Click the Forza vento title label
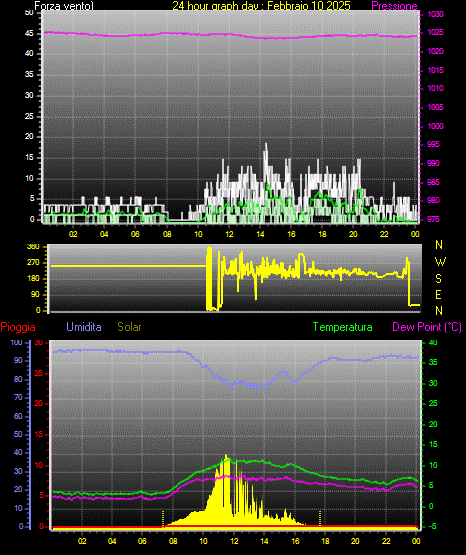 [64, 6]
